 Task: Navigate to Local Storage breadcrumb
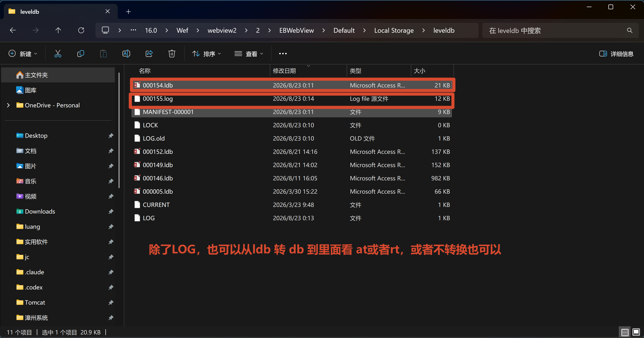tap(394, 30)
